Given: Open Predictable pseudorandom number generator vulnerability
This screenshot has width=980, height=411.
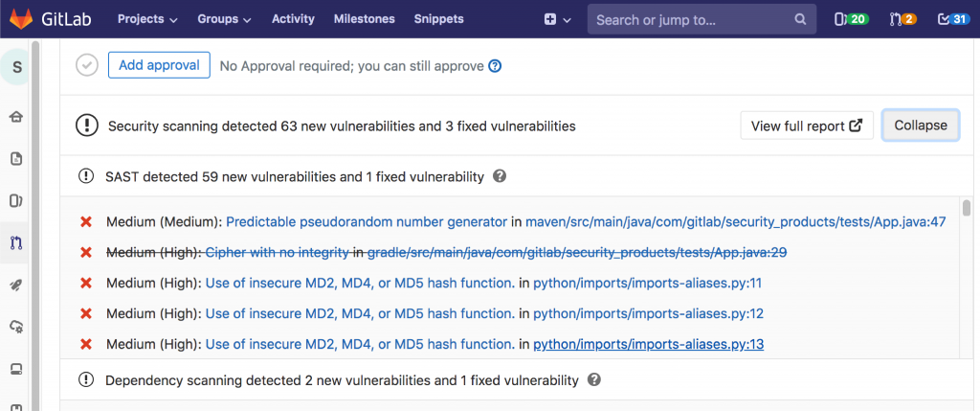Looking at the screenshot, I should coord(367,221).
